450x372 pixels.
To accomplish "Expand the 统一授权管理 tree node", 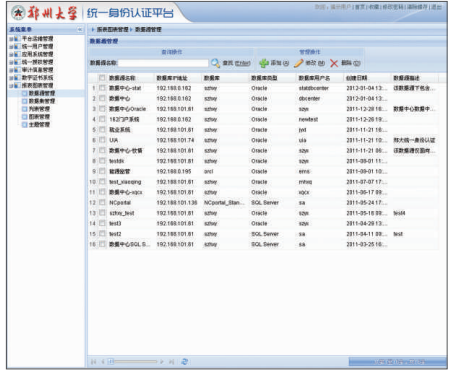I will [x=11, y=62].
